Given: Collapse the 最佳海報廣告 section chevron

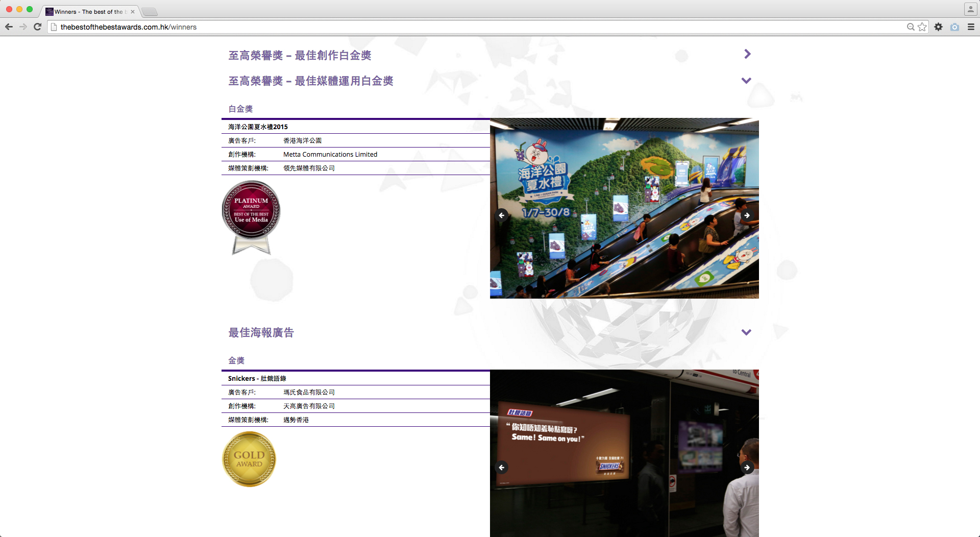Looking at the screenshot, I should (746, 332).
